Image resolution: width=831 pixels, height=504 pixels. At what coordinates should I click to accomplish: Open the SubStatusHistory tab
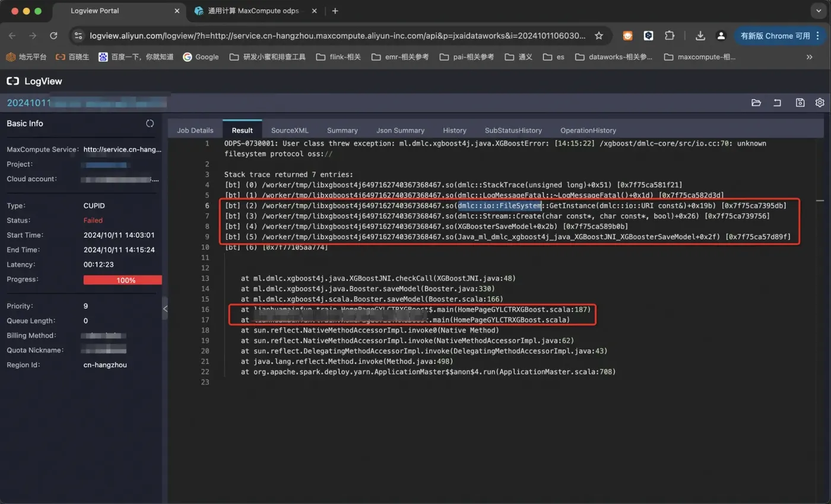[513, 130]
